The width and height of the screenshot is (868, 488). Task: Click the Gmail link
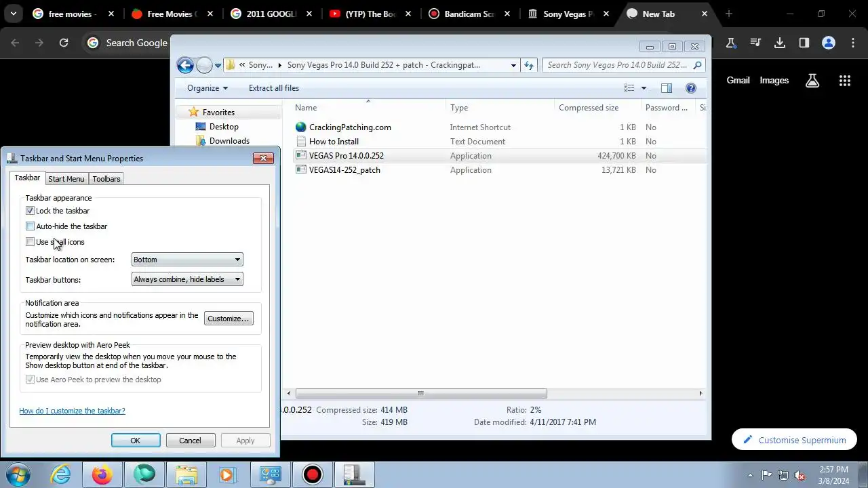point(738,80)
